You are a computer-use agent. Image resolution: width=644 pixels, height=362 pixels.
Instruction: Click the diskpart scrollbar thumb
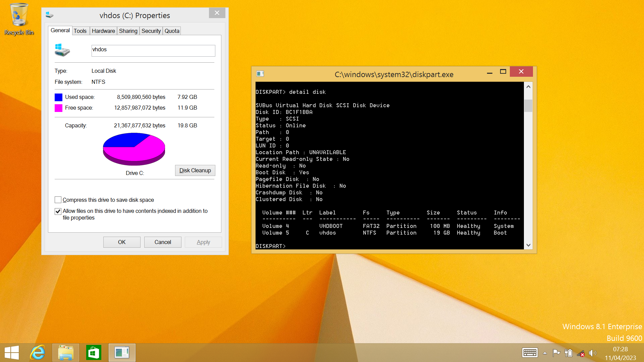(x=528, y=106)
